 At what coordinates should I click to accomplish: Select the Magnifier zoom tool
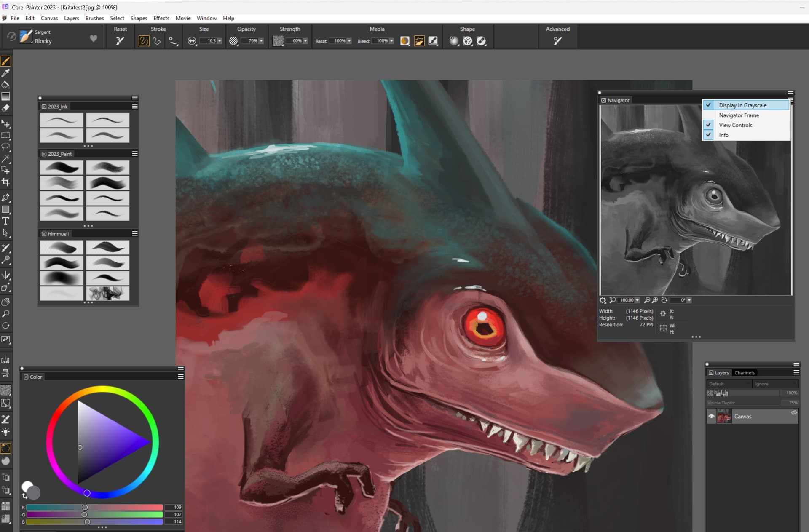5,314
